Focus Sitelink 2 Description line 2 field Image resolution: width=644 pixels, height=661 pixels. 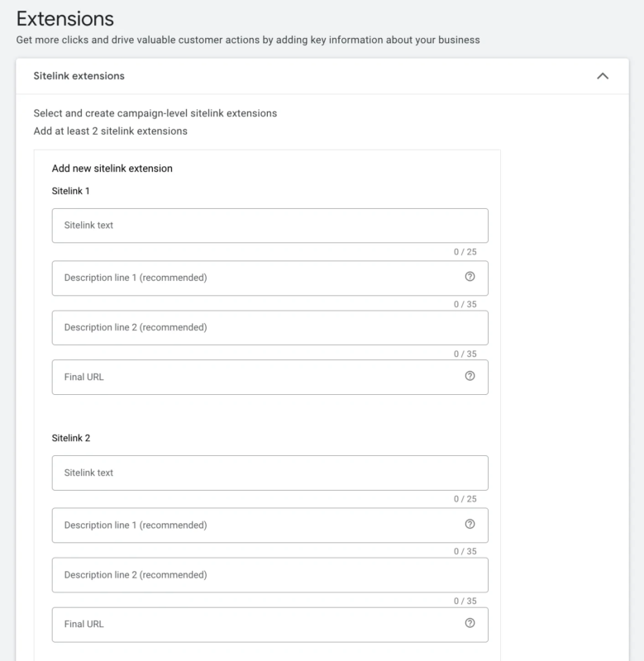[x=270, y=575]
